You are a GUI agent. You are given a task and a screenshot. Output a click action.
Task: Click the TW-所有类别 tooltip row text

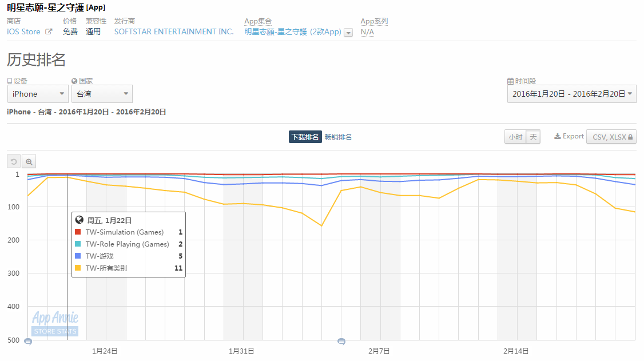tap(106, 268)
